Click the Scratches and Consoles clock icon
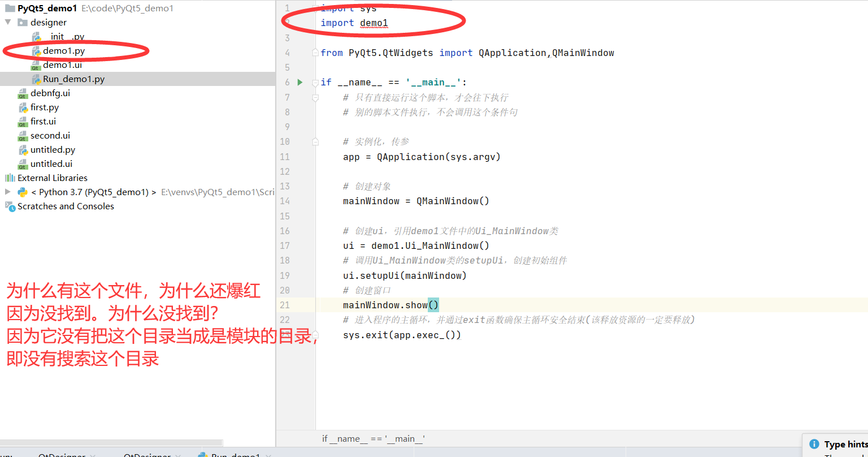The width and height of the screenshot is (868, 457). coord(10,206)
